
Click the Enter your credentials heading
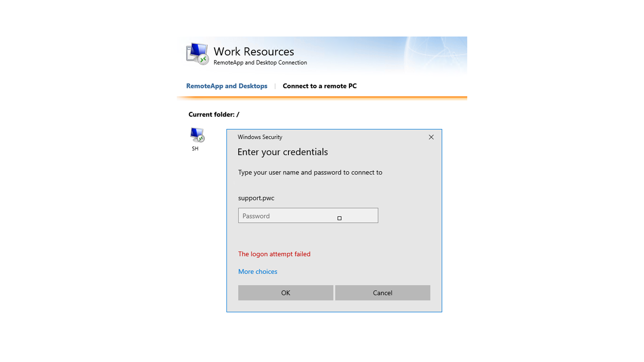coord(283,152)
